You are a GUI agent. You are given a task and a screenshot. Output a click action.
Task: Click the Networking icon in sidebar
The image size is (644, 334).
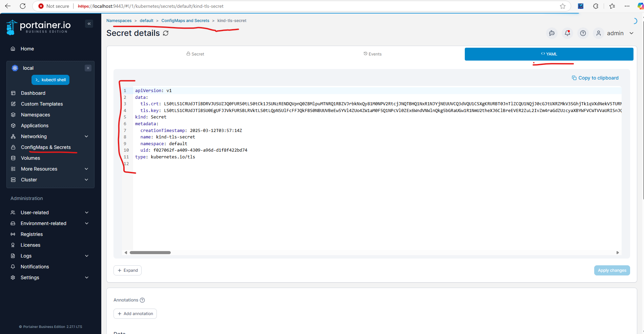(13, 136)
